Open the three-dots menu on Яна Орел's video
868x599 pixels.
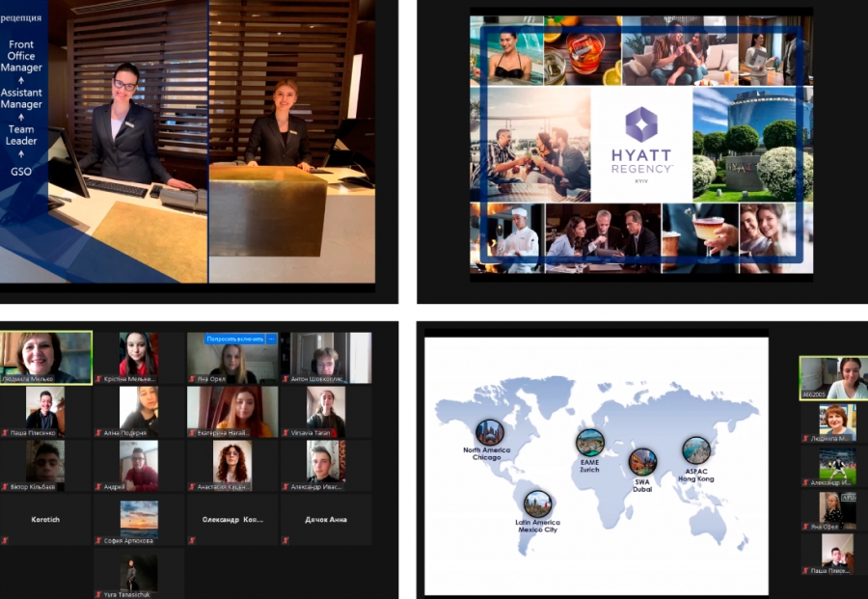pyautogui.click(x=271, y=339)
